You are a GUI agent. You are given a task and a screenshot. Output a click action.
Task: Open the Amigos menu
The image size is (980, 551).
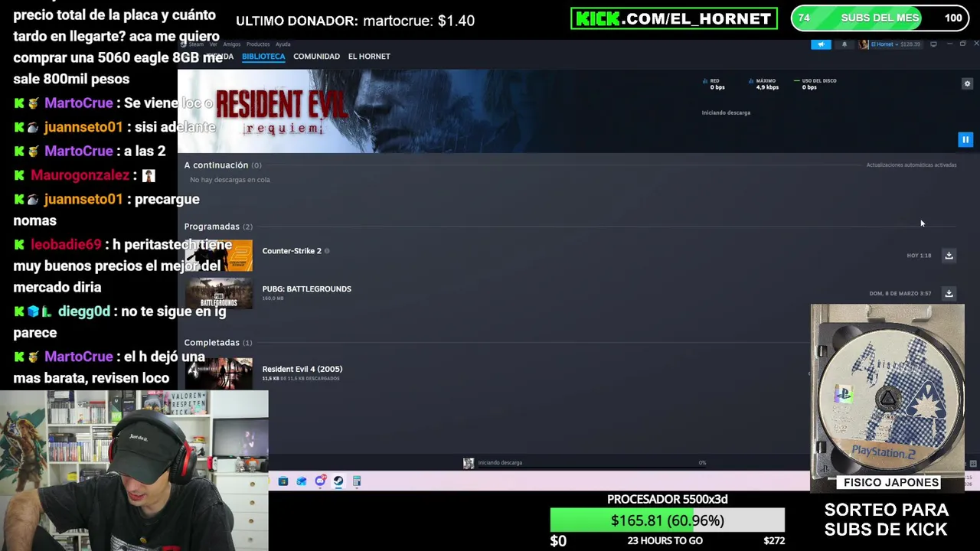click(231, 44)
